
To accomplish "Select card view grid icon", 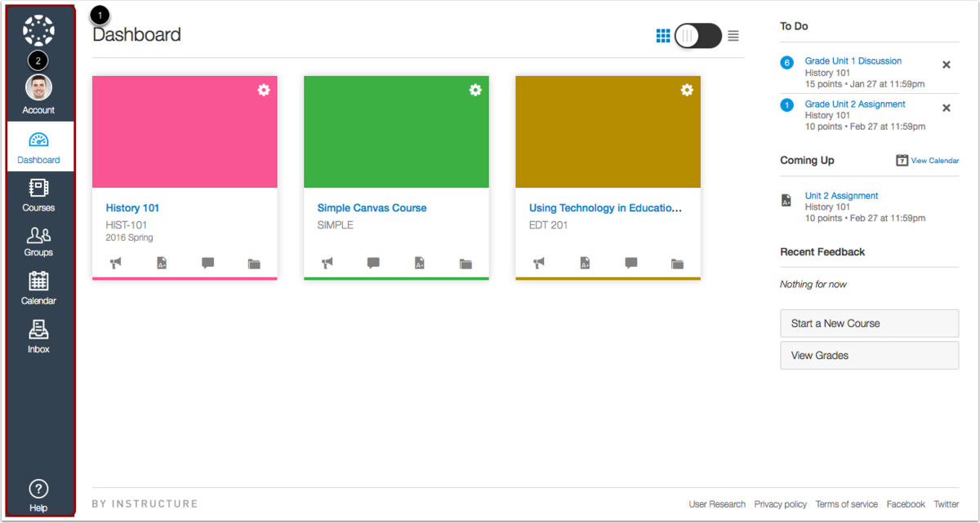I will point(663,36).
